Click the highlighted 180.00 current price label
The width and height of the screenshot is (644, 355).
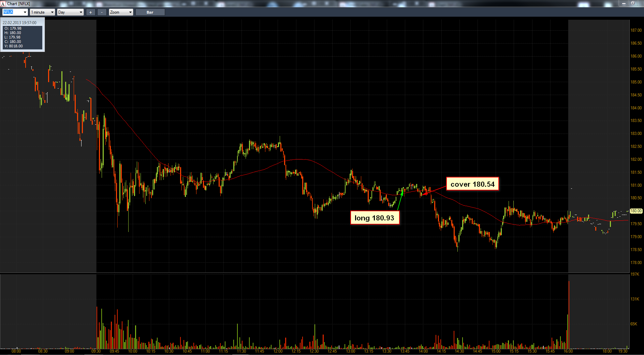tap(636, 211)
